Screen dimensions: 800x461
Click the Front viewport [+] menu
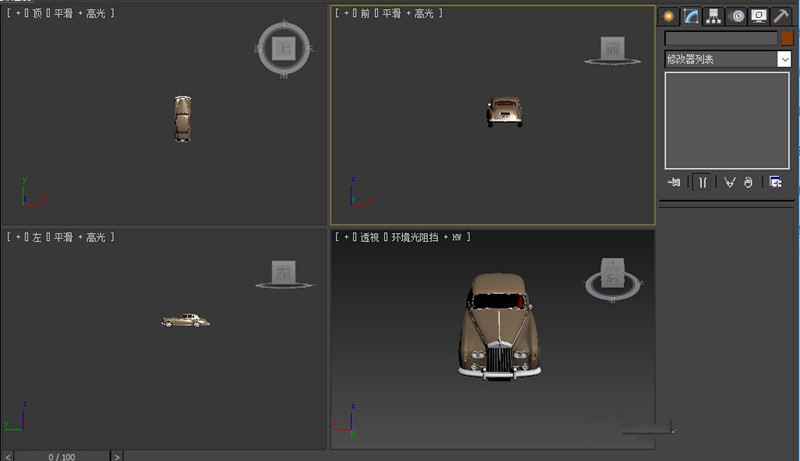pyautogui.click(x=346, y=13)
